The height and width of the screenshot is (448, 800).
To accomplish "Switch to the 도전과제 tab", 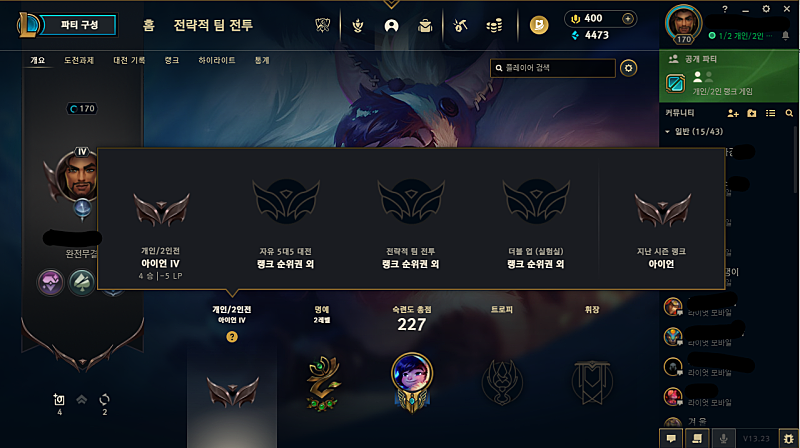I will 79,60.
